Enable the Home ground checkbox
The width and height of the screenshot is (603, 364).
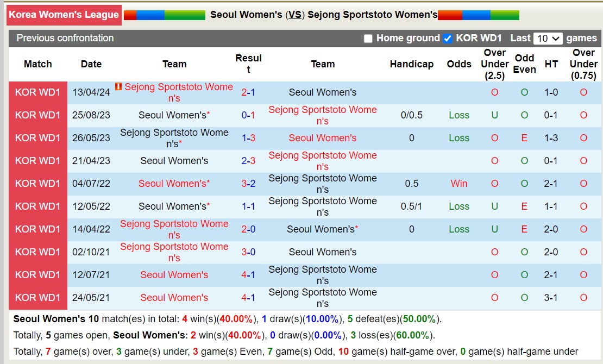tap(368, 39)
